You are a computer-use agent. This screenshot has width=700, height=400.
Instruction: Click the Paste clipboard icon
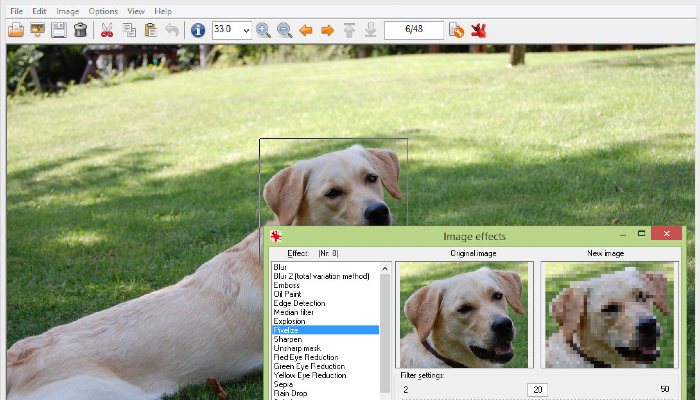click(151, 30)
